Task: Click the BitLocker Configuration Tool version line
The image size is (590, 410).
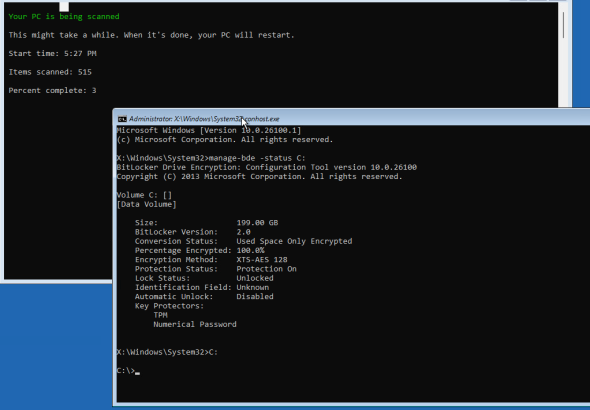Action: [267, 167]
